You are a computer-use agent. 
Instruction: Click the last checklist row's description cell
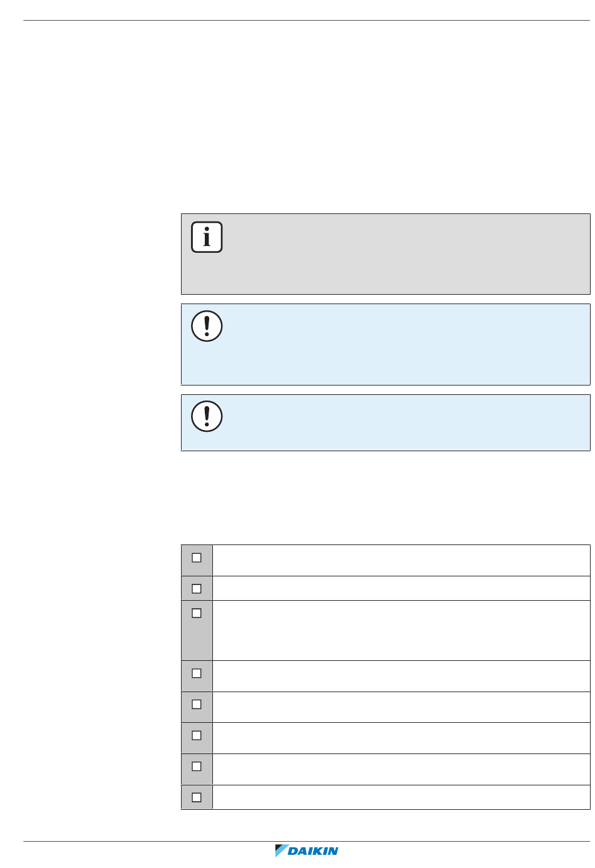coord(401,797)
